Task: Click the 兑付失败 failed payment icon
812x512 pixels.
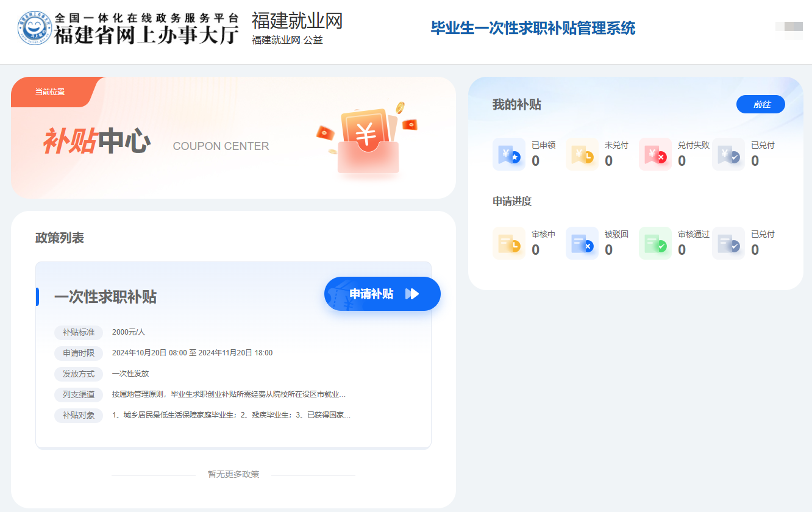Action: click(x=655, y=154)
